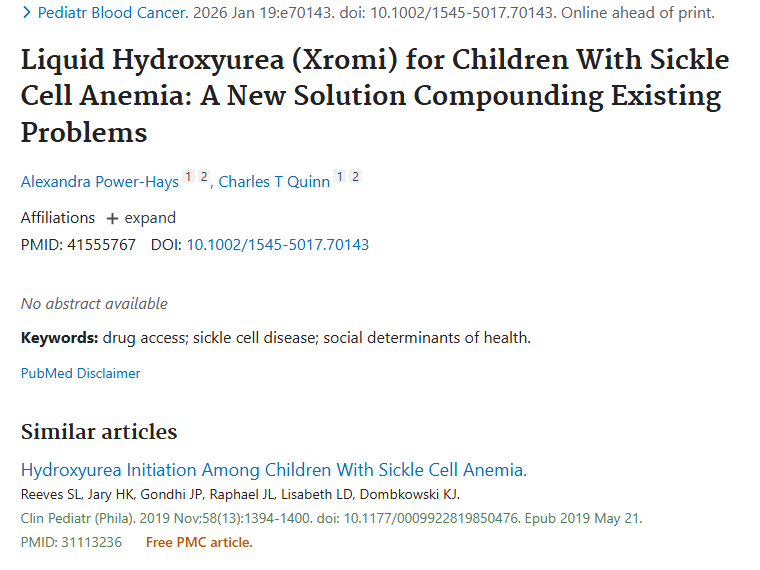This screenshot has width=760, height=570.
Task: Open the DOI 10.1002/1545-5017.70143 link
Action: point(277,244)
